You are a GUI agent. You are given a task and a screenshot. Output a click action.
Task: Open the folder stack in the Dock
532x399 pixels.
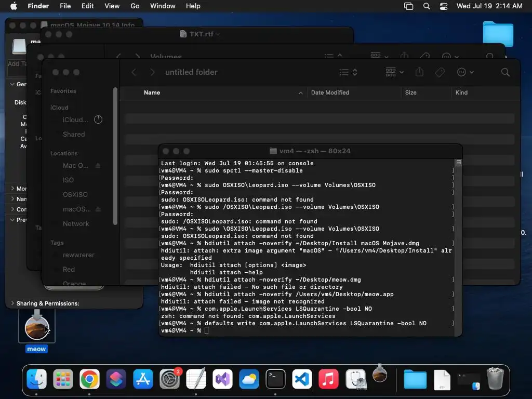[x=415, y=379]
